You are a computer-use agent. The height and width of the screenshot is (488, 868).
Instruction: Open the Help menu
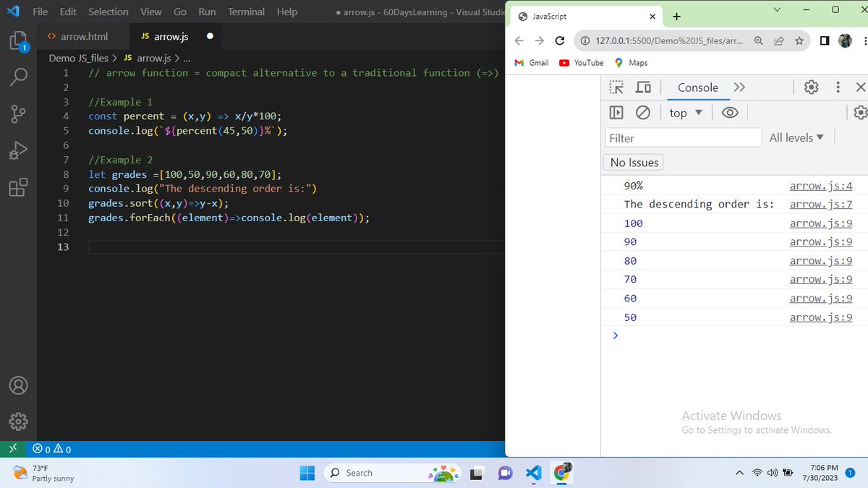click(287, 12)
